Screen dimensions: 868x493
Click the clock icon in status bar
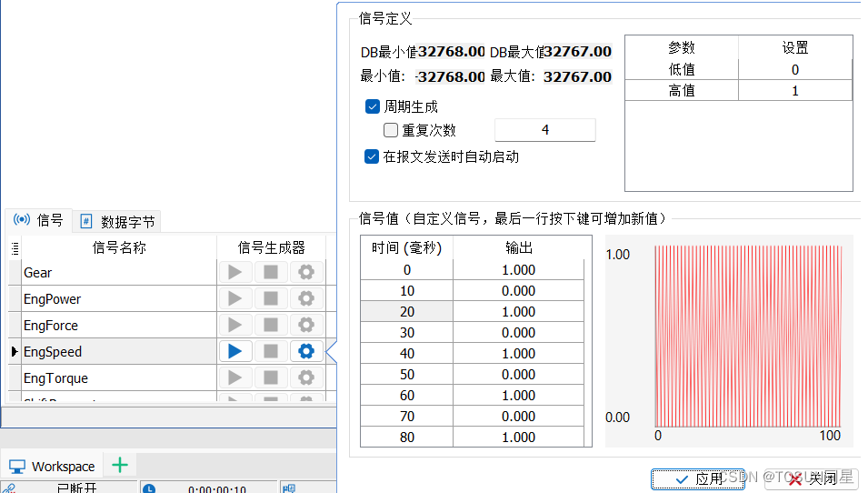pyautogui.click(x=149, y=488)
